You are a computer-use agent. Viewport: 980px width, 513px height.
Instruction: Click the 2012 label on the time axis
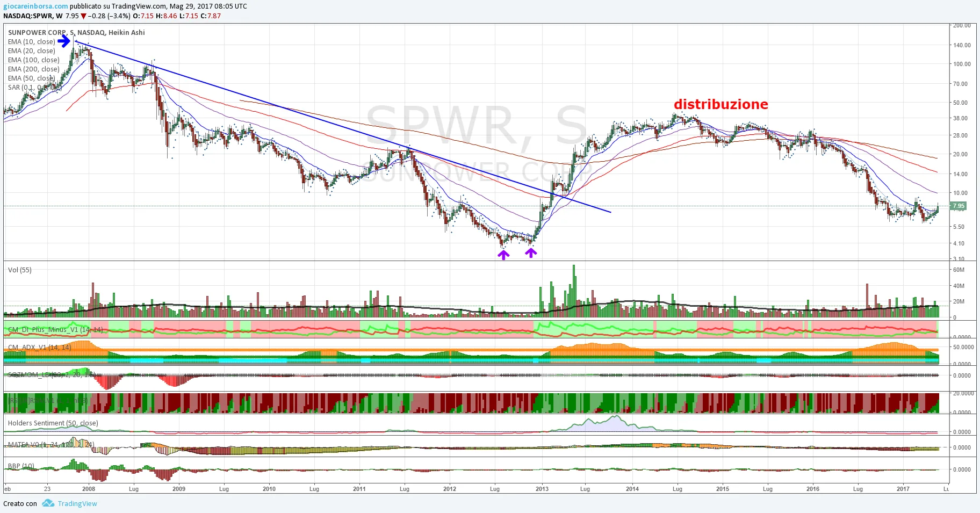click(450, 489)
